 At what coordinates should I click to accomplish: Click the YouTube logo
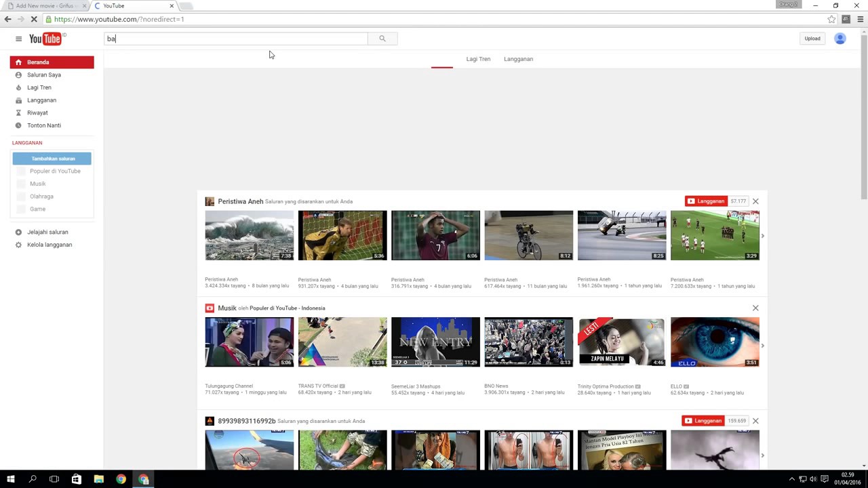(x=47, y=39)
